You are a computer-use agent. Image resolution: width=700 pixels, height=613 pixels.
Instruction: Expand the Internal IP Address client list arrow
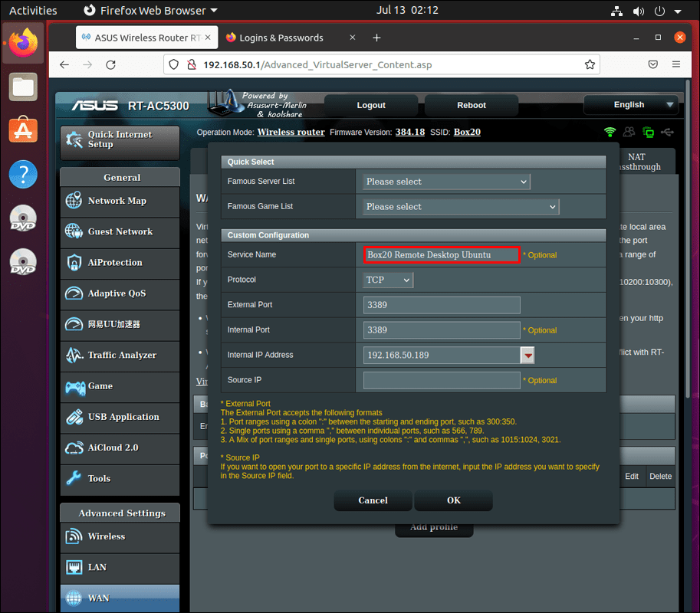click(527, 356)
